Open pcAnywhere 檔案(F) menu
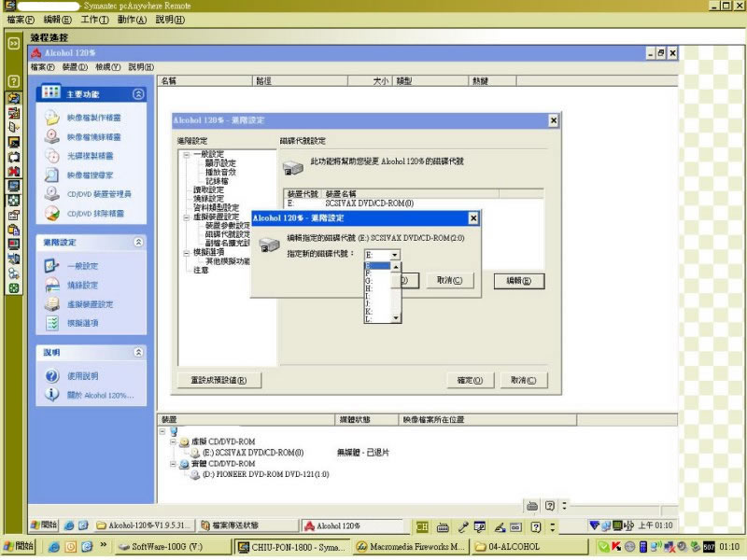The height and width of the screenshot is (560, 747). (21, 20)
